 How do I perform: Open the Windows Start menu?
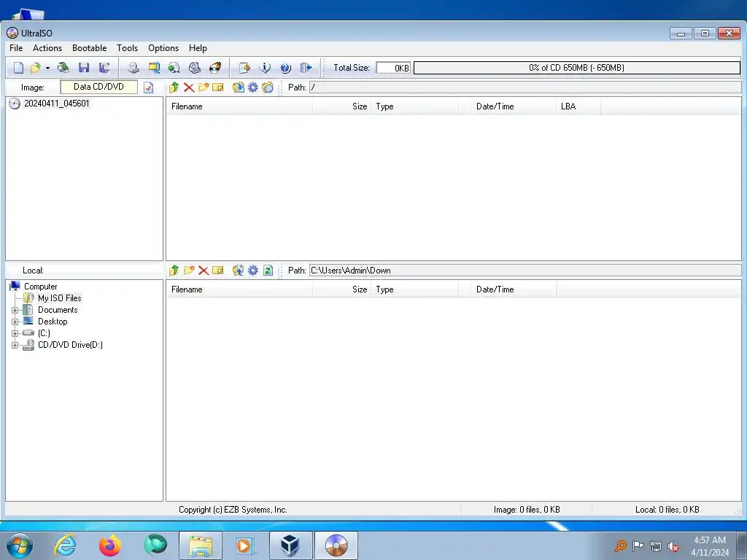click(x=20, y=545)
